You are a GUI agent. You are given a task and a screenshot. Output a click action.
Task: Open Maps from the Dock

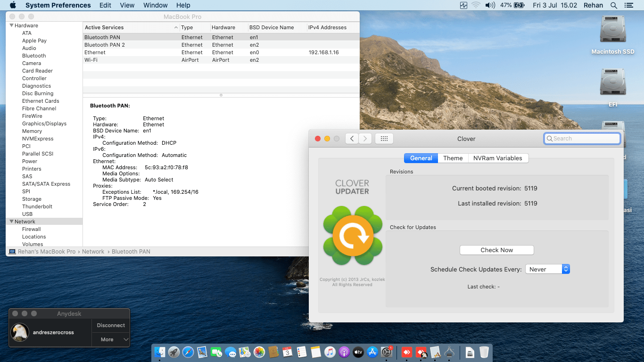(x=245, y=352)
